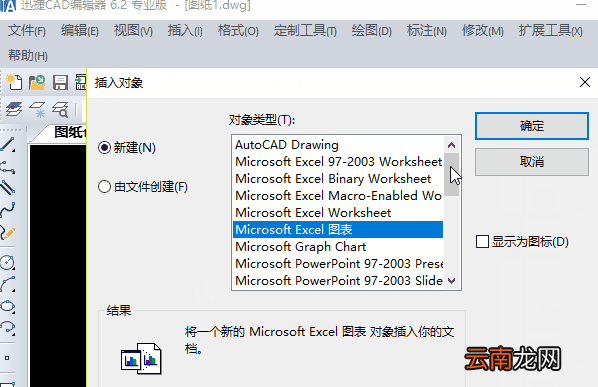
Task: Select the Ellipse drawing tool
Action: 8,306
